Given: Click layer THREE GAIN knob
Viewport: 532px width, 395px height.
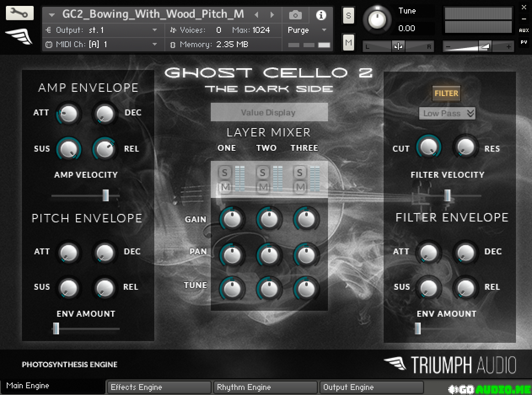Looking at the screenshot, I should 306,219.
